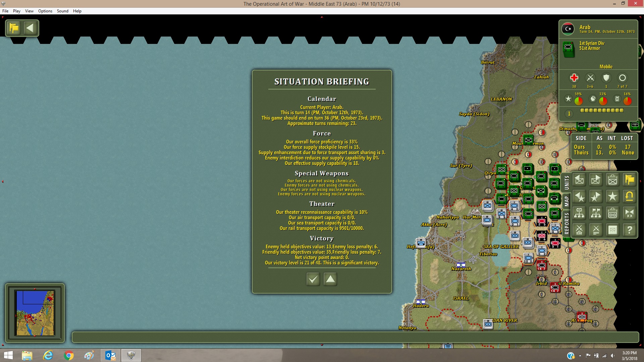
Task: Click the circled number 1 badge
Action: pyautogui.click(x=569, y=114)
